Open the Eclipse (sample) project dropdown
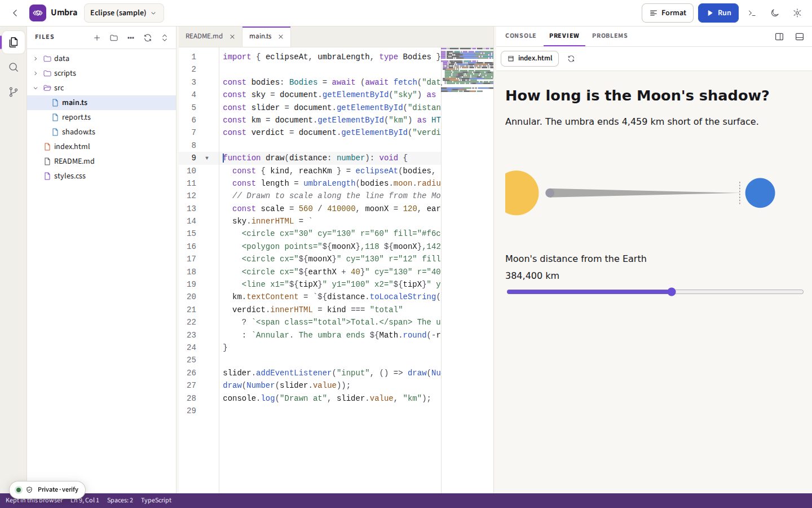This screenshot has width=812, height=508. pyautogui.click(x=123, y=13)
